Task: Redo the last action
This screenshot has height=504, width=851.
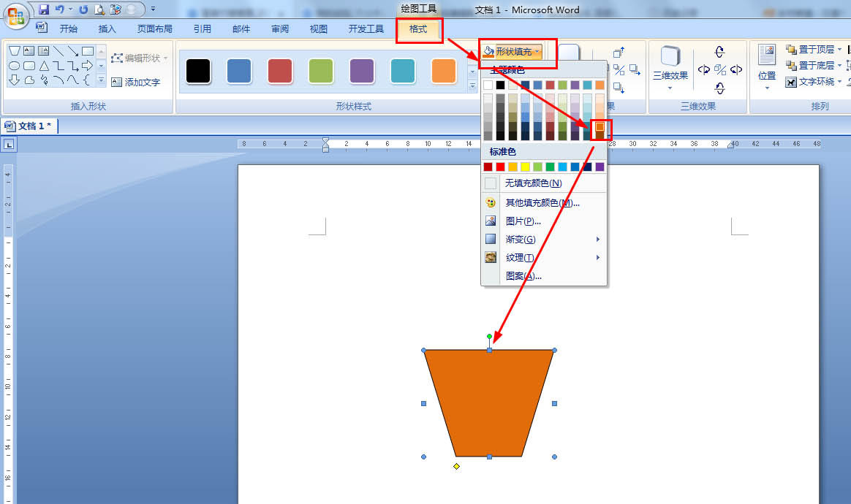Action: click(83, 9)
